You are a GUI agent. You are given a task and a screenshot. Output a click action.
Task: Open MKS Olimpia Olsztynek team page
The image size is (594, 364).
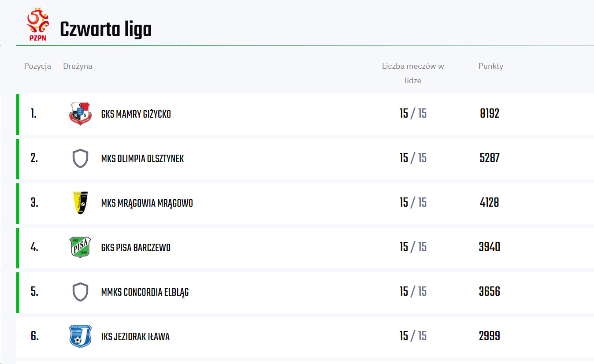click(142, 159)
